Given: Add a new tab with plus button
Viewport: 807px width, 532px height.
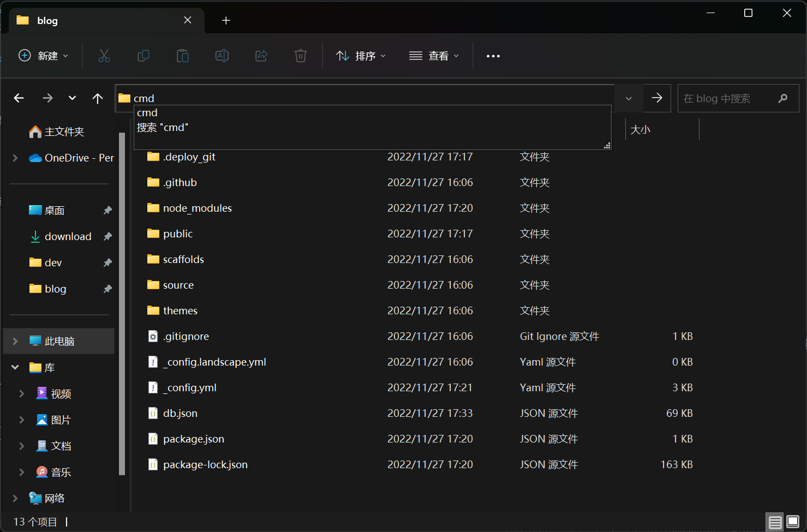Looking at the screenshot, I should 226,20.
